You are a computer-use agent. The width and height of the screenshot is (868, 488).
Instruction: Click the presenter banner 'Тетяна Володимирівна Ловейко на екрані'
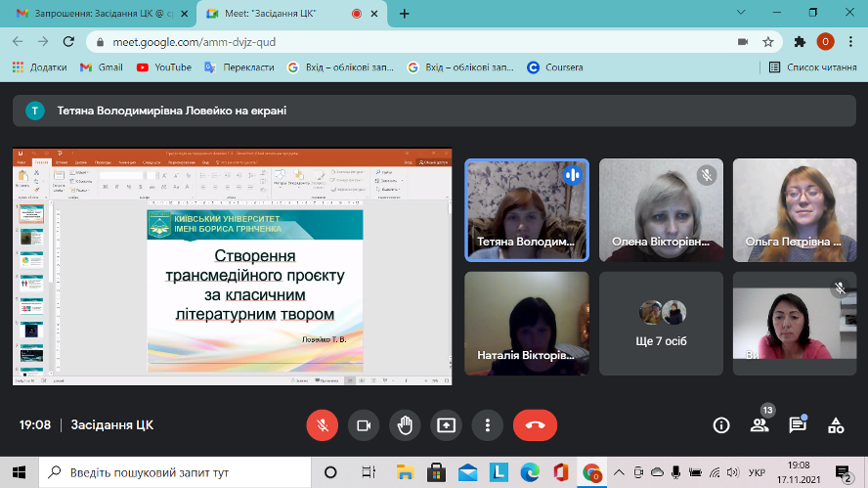coord(434,111)
